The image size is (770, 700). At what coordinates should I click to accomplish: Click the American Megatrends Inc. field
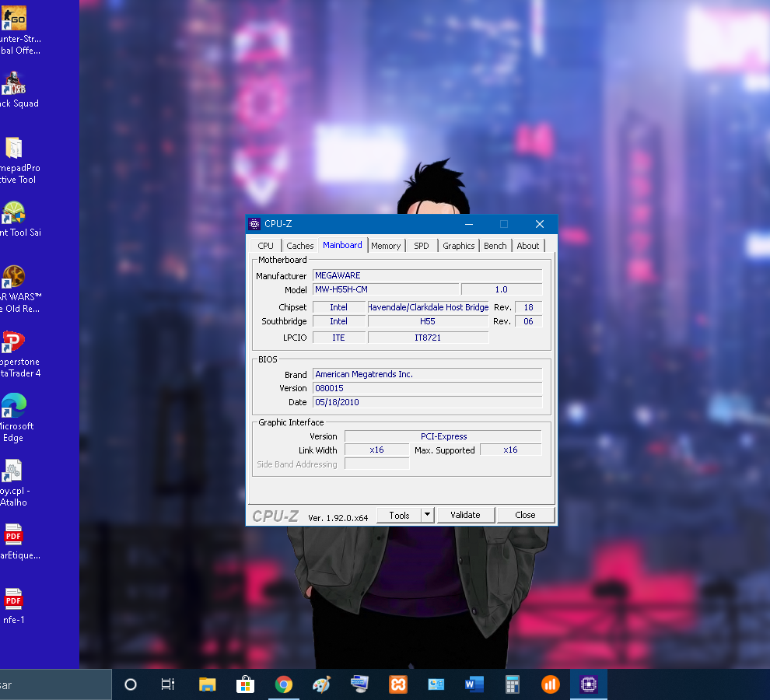click(427, 374)
